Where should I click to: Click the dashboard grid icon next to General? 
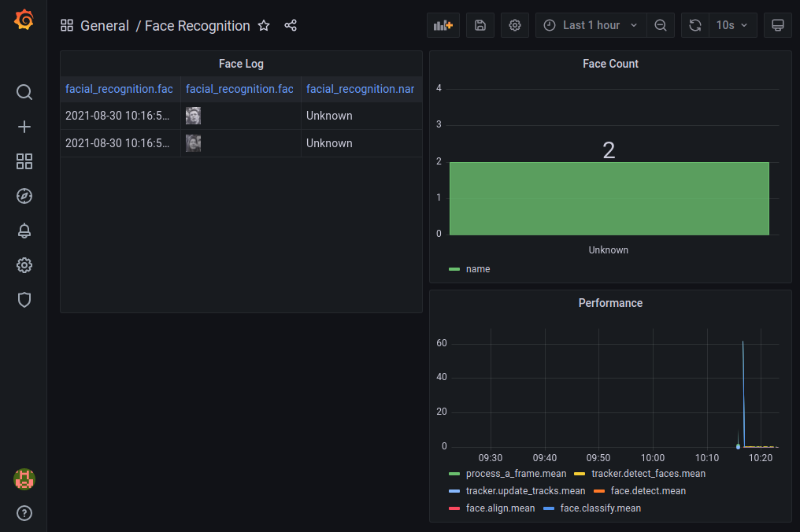[67, 25]
